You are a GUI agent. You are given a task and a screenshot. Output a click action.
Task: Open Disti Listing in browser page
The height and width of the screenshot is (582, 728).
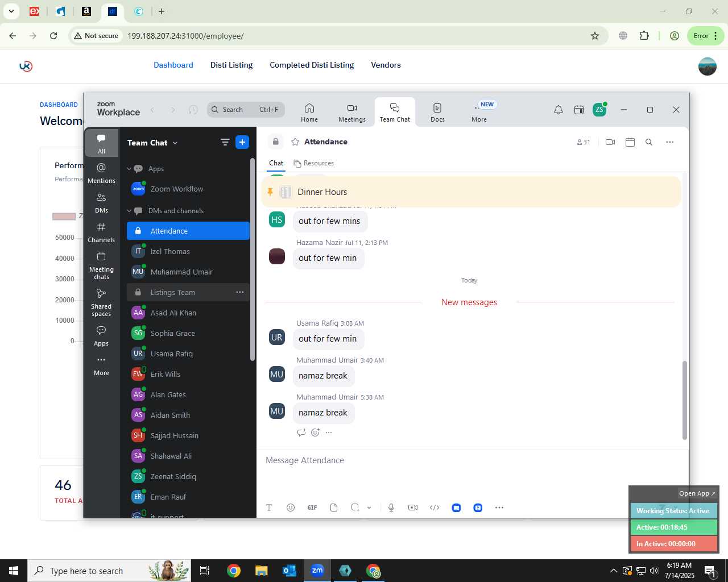click(231, 65)
